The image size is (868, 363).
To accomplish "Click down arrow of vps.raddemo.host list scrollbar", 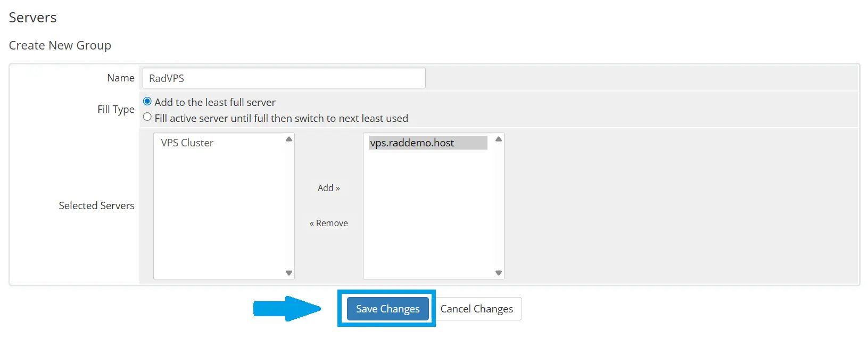I will pyautogui.click(x=499, y=273).
